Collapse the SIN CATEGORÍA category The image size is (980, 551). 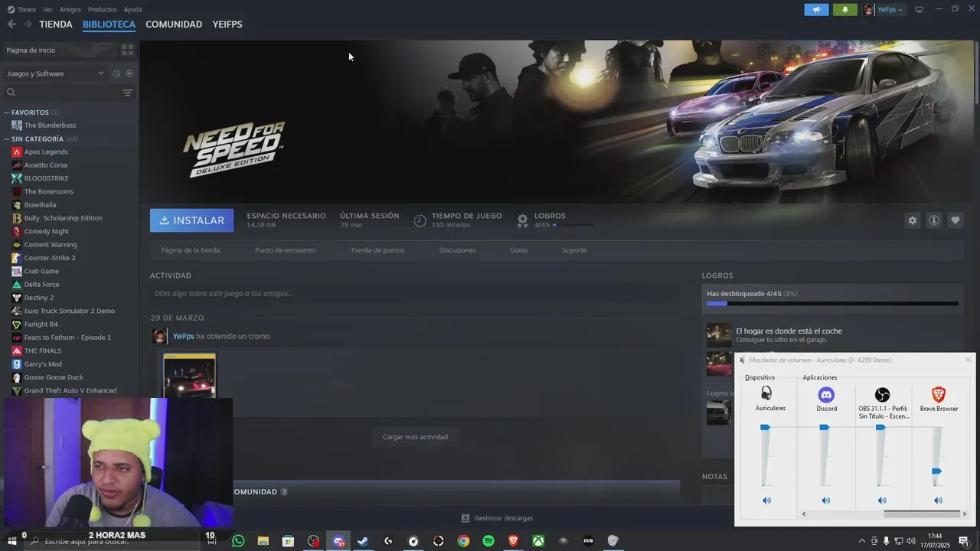click(8, 139)
